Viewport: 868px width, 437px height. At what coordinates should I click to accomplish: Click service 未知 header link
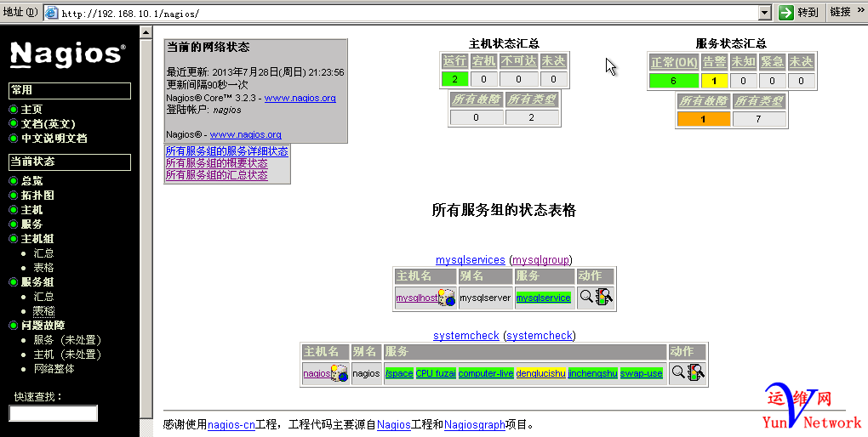tap(743, 62)
